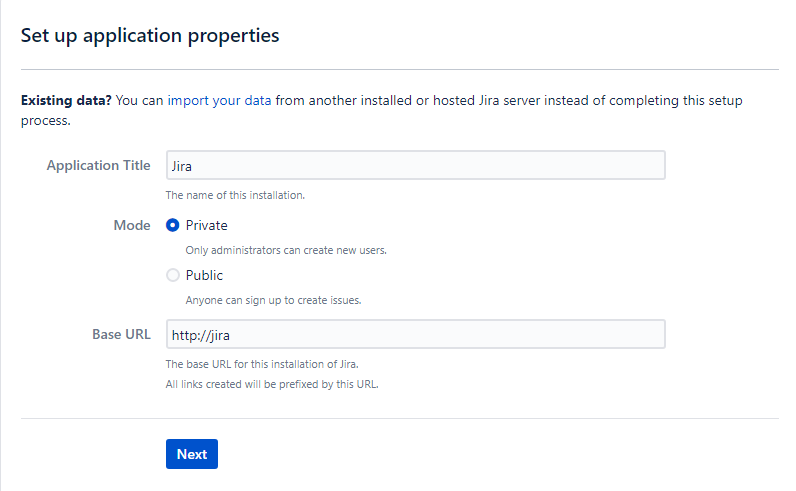Click the 'Mode' field label

132,225
